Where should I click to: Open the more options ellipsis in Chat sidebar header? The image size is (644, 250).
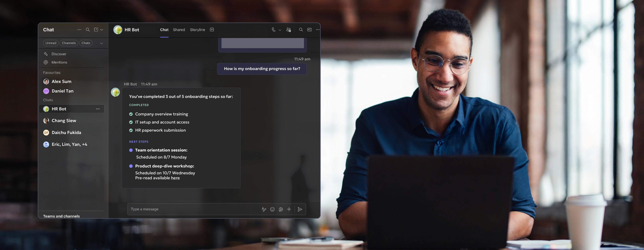[79, 30]
